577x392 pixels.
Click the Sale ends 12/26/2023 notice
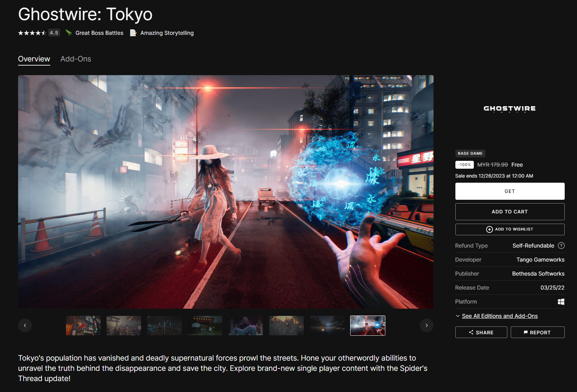coord(494,176)
